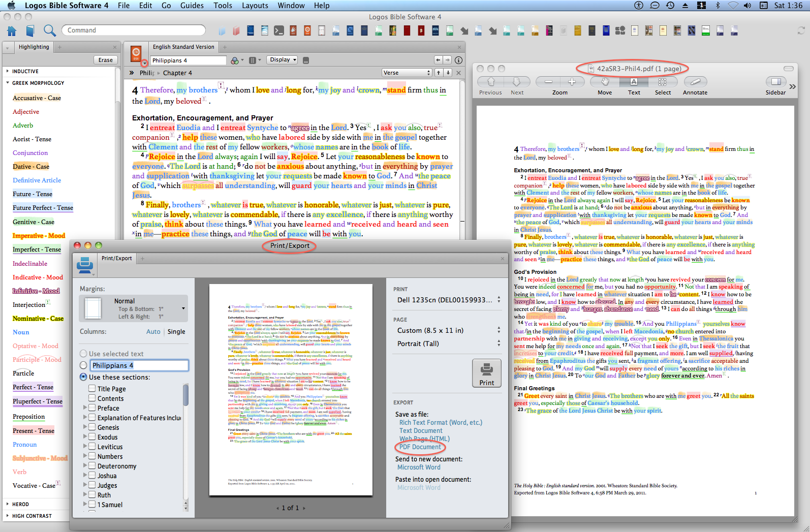Viewport: 810px width, 532px height.
Task: Check the Contents checkbox
Action: click(92, 398)
